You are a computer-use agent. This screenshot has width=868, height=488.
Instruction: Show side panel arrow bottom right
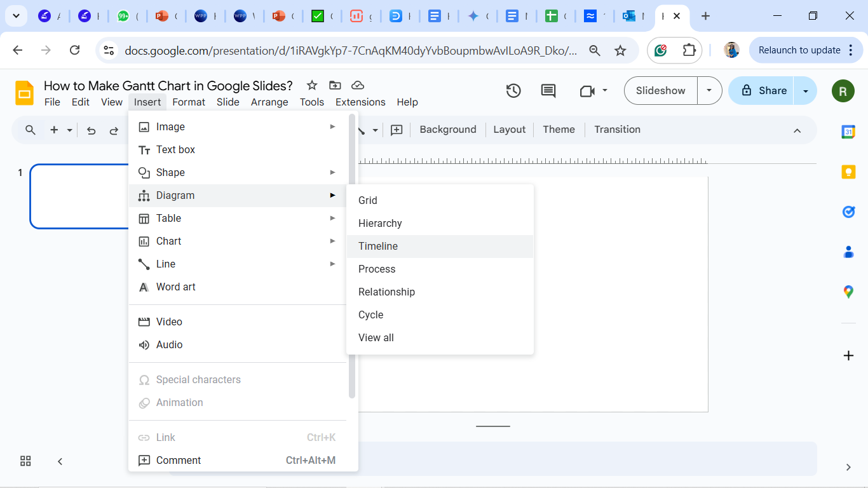848,467
